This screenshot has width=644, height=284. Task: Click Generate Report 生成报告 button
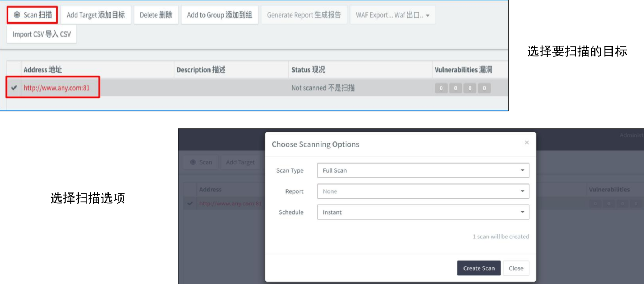click(x=304, y=15)
